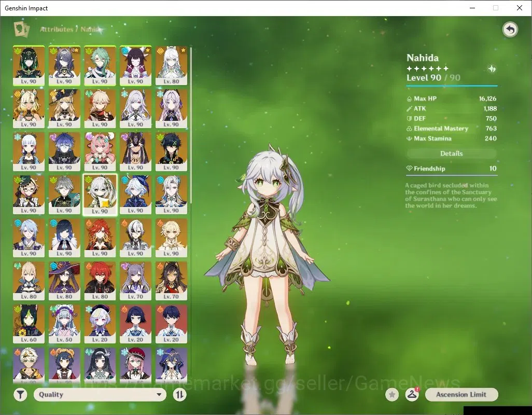Select Layla's portrait

coord(171,366)
